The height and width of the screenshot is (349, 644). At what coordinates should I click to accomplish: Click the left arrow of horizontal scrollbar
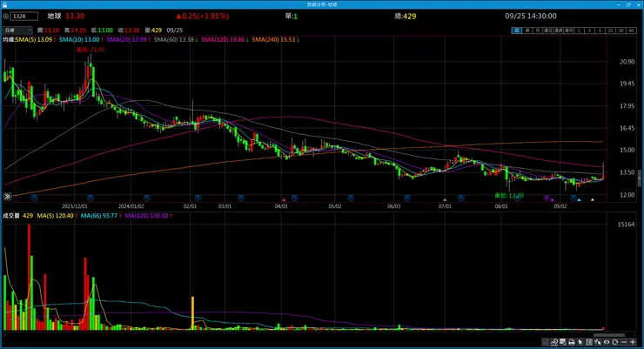click(5, 335)
